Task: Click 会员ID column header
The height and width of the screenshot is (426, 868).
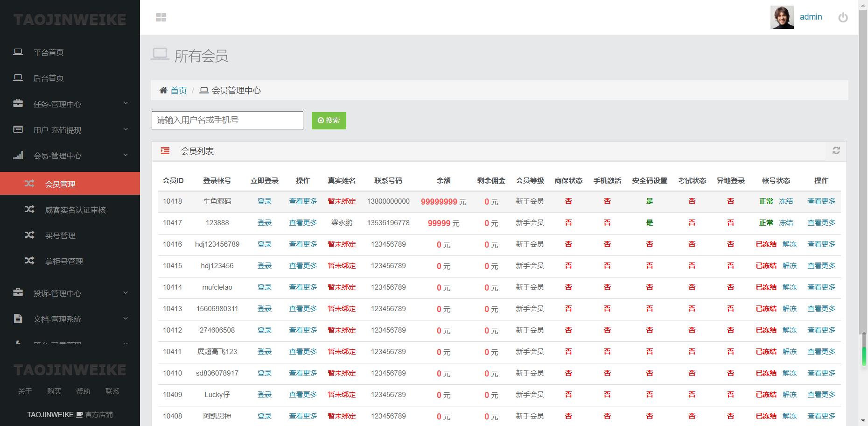Action: tap(173, 181)
